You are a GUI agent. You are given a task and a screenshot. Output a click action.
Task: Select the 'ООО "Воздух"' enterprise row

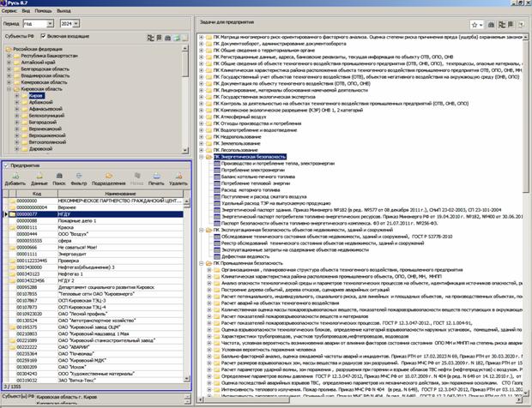(73, 233)
